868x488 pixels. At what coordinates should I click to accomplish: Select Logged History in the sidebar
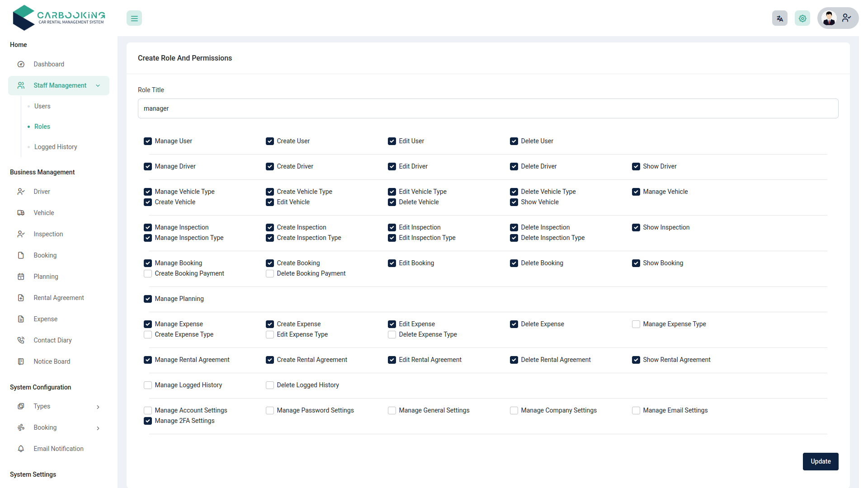55,146
